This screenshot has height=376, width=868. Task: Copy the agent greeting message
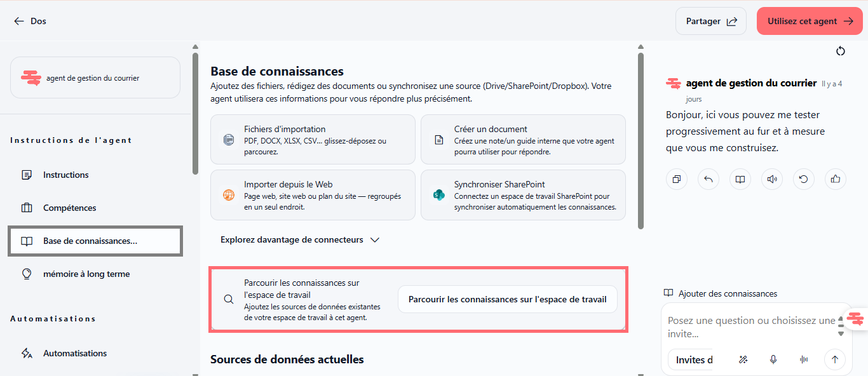click(677, 179)
